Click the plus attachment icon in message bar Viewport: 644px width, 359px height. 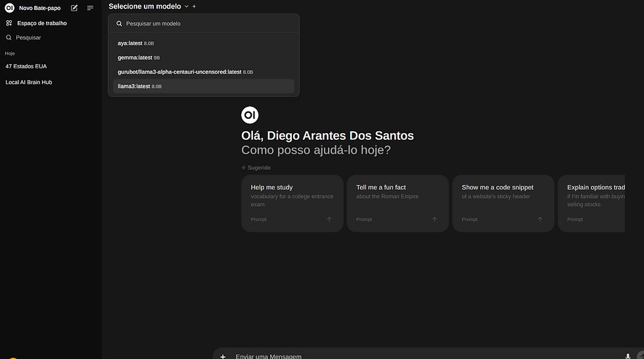[223, 356]
